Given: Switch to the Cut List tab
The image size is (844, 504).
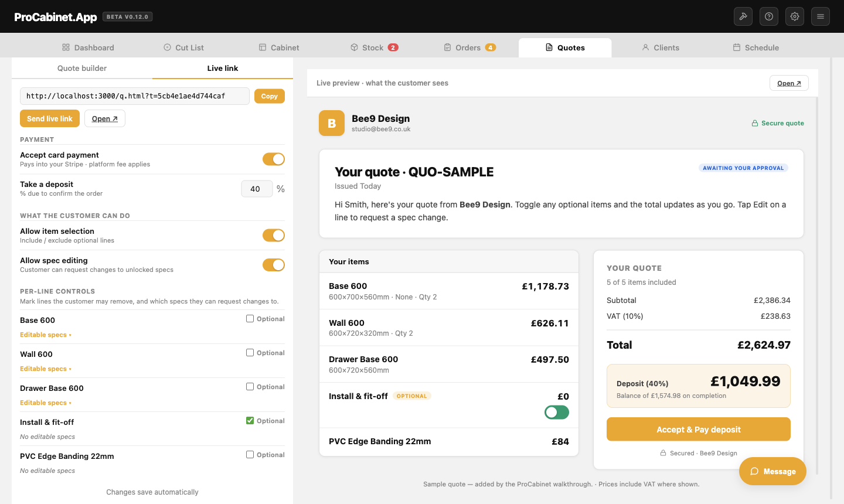Looking at the screenshot, I should point(183,47).
